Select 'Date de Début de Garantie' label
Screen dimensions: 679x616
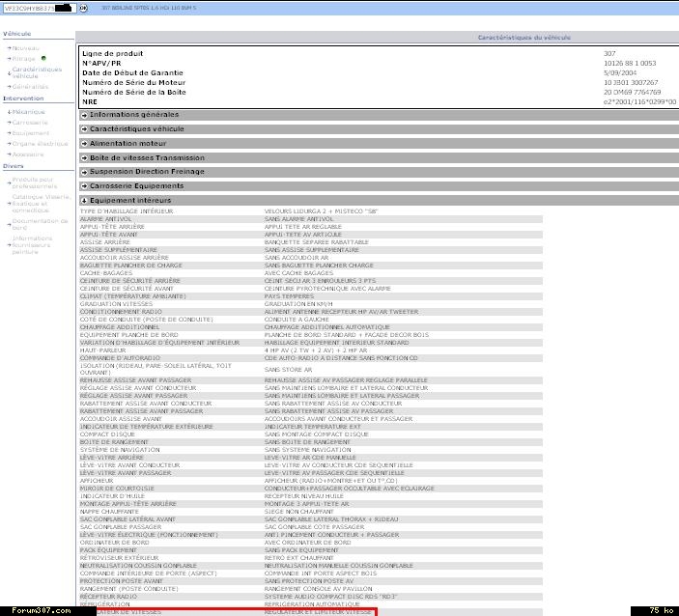click(x=132, y=72)
